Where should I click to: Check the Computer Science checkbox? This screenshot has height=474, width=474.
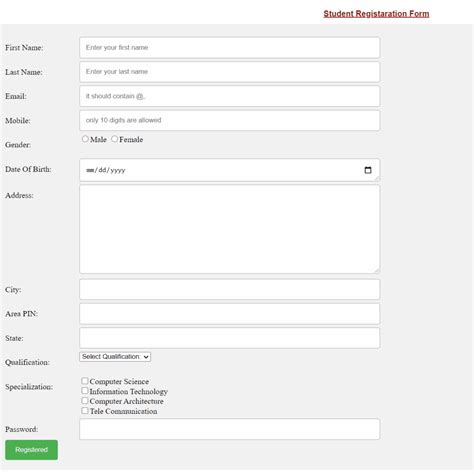point(85,381)
